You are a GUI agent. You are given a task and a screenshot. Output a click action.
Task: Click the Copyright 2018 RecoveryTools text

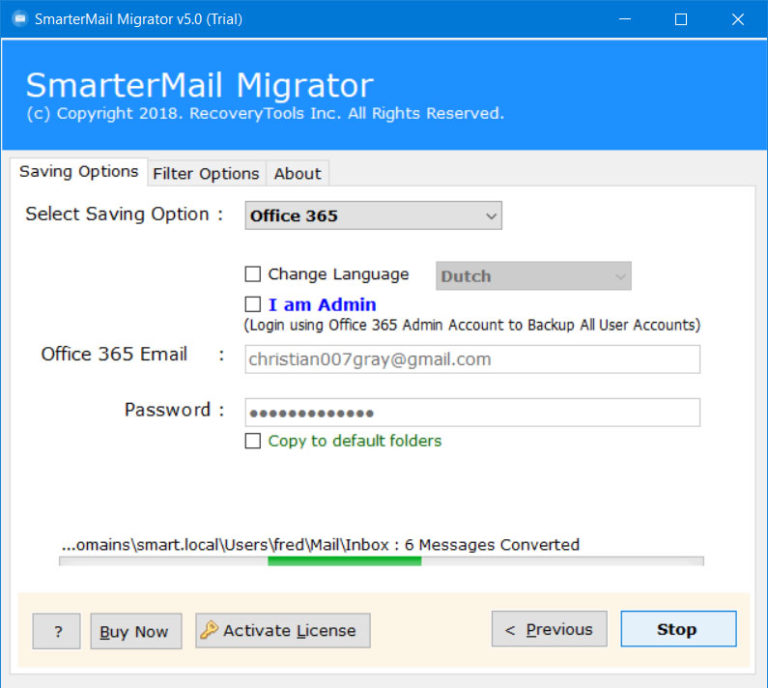coord(265,114)
